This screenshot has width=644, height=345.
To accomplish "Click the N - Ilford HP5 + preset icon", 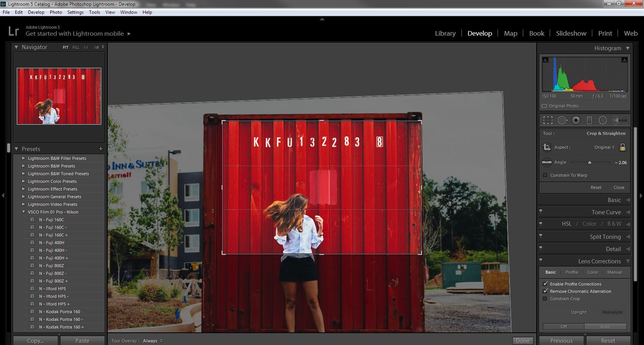I will pos(33,304).
